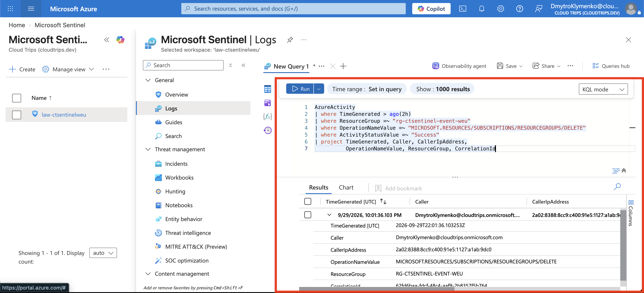Image resolution: width=644 pixels, height=293 pixels.
Task: Click the format query icon
Action: [616, 171]
